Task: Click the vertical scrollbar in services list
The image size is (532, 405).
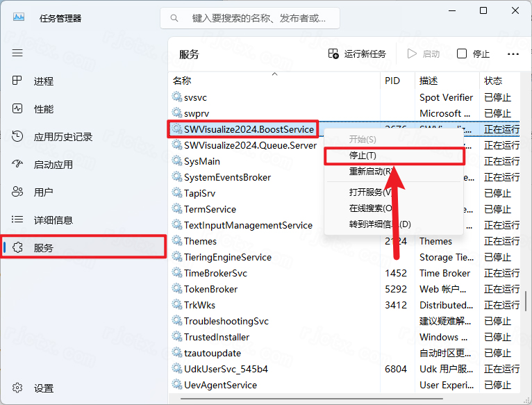Action: [526, 300]
